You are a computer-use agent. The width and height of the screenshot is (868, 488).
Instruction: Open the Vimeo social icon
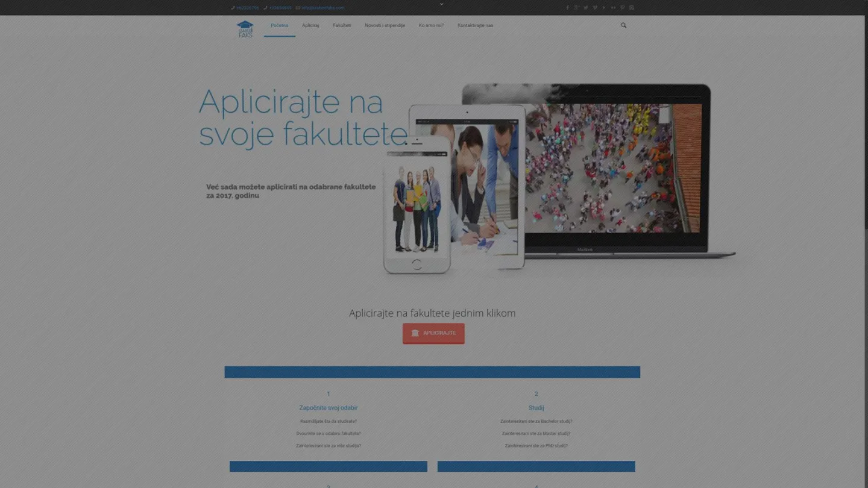[595, 8]
